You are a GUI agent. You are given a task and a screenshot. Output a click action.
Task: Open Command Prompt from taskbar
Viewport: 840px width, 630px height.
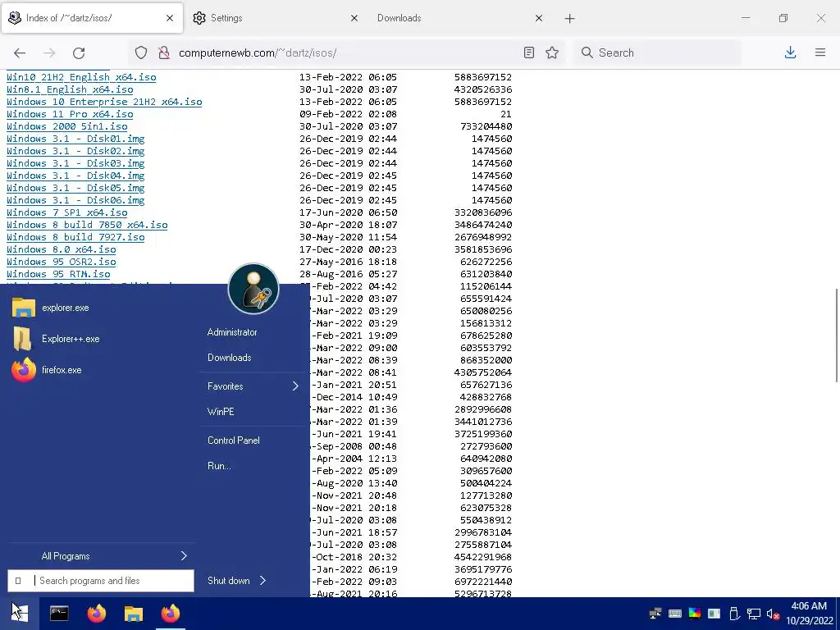tap(59, 613)
